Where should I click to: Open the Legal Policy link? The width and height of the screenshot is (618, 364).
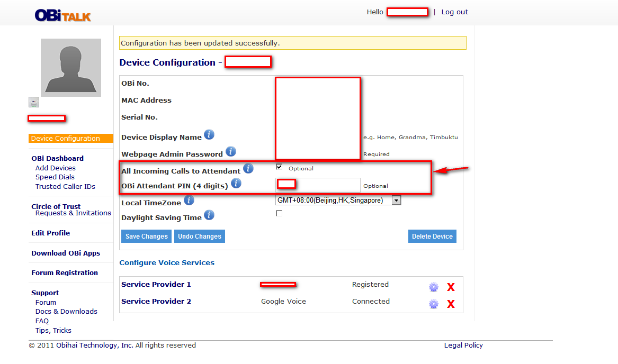coord(463,345)
